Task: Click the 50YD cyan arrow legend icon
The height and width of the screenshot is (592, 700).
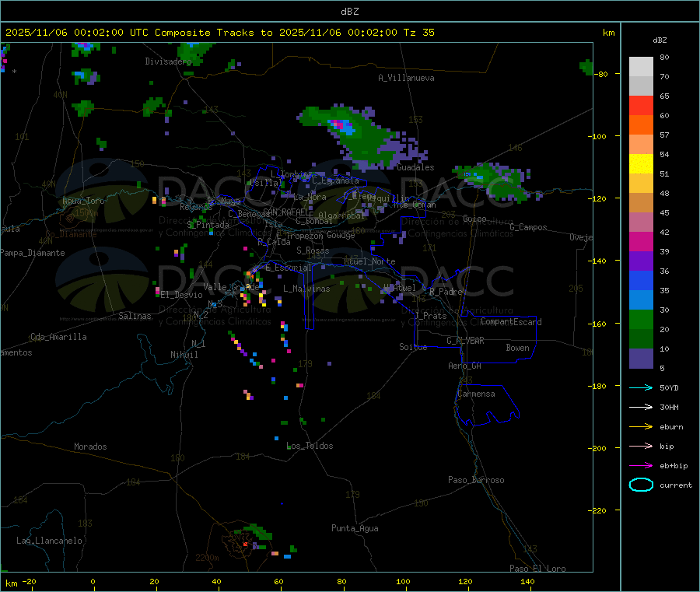Action: 641,387
